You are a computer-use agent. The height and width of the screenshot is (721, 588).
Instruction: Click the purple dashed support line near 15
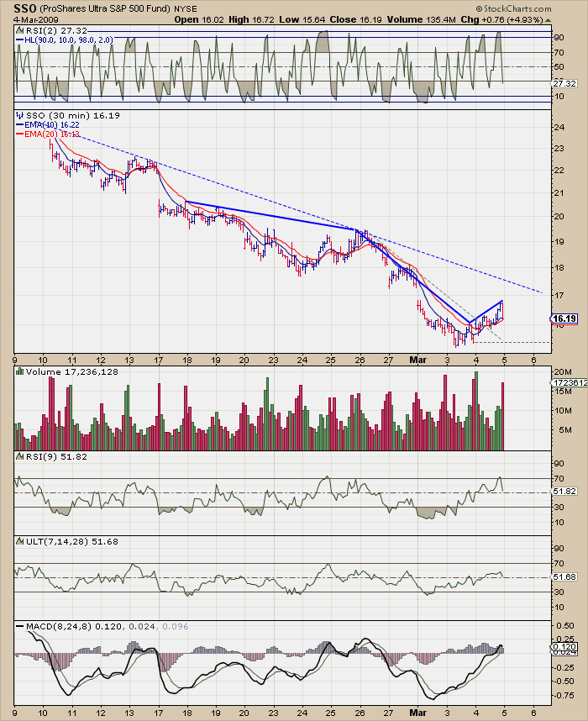[512, 342]
